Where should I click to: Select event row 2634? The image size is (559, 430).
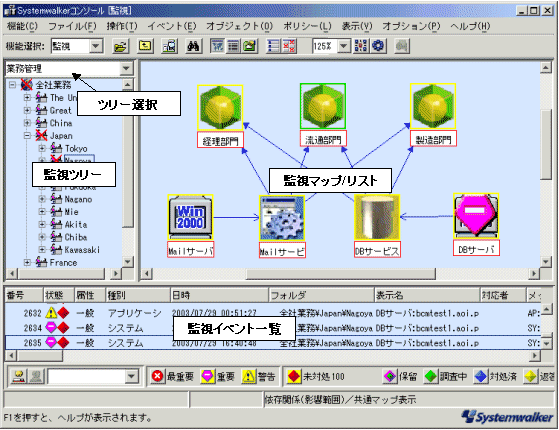click(x=273, y=328)
